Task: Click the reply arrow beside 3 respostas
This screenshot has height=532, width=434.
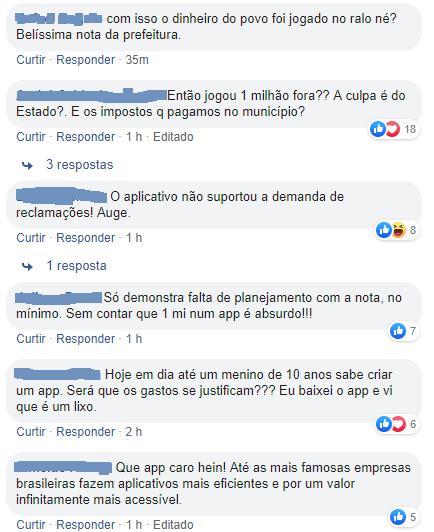Action: [x=27, y=165]
